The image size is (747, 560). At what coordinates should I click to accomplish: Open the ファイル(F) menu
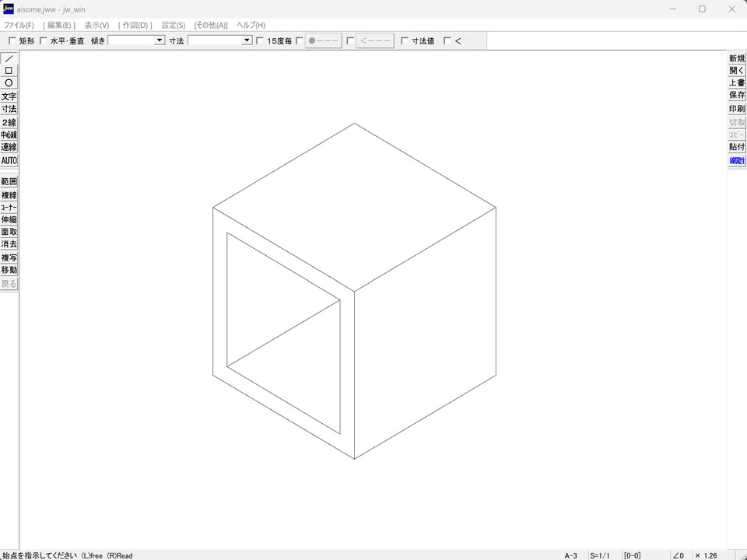pos(19,26)
